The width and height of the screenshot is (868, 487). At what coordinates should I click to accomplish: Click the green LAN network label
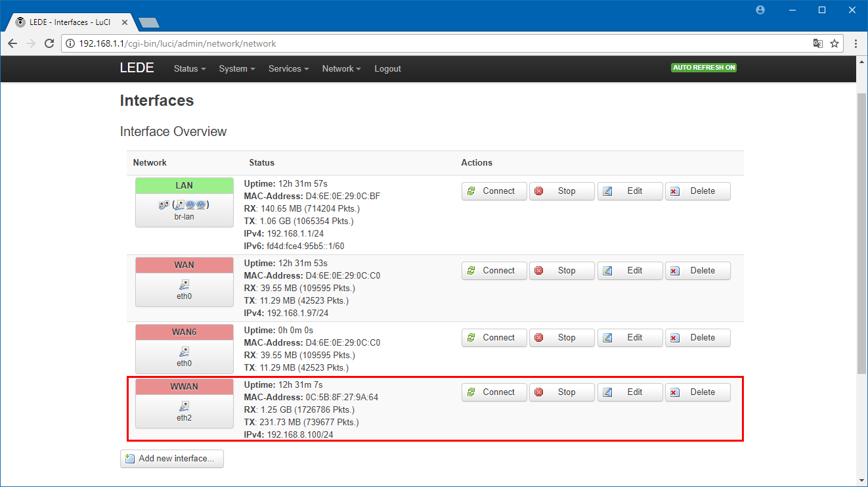[184, 186]
